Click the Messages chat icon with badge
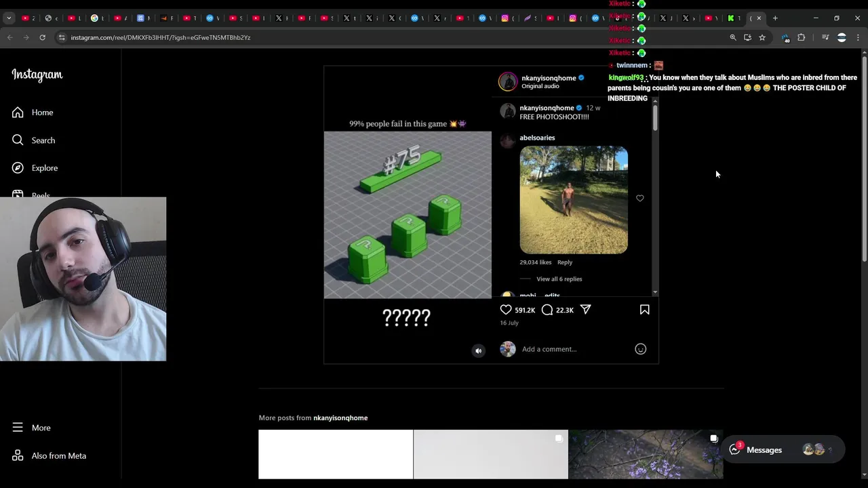 [735, 449]
